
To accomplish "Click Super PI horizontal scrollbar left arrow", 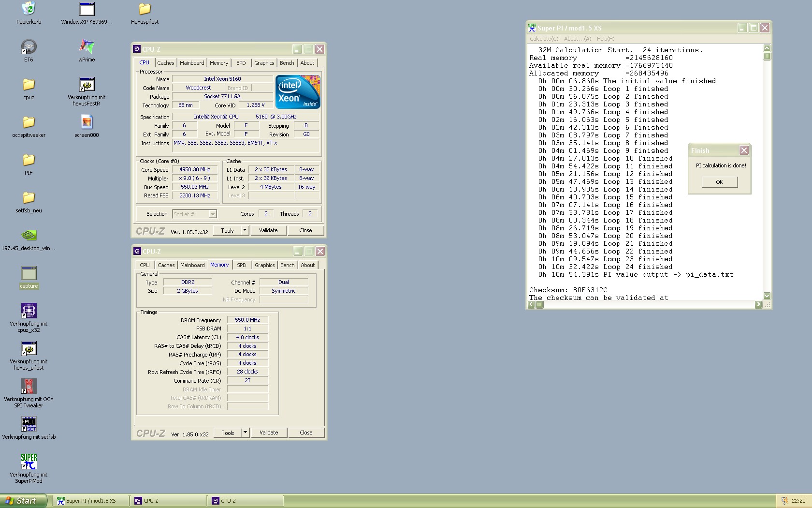I will click(x=532, y=304).
